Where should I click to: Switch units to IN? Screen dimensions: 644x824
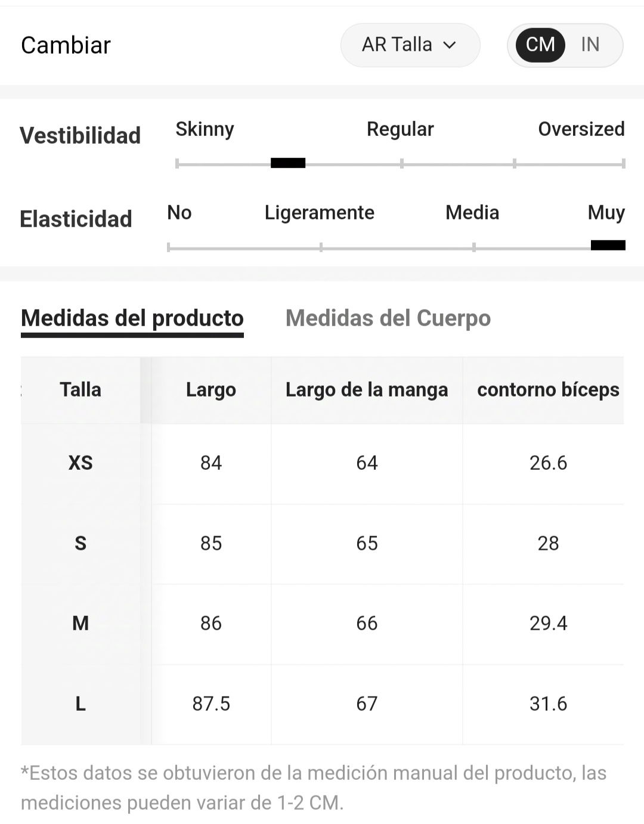pos(590,45)
